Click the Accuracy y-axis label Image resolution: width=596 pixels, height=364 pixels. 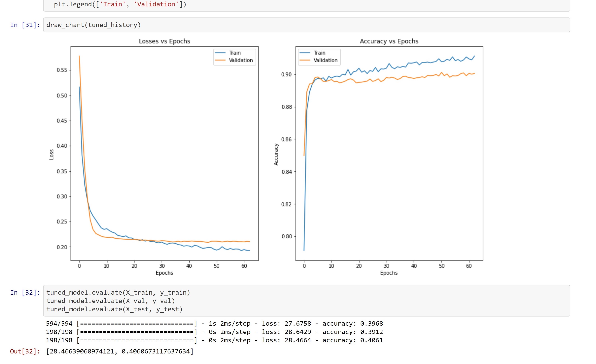pyautogui.click(x=276, y=154)
